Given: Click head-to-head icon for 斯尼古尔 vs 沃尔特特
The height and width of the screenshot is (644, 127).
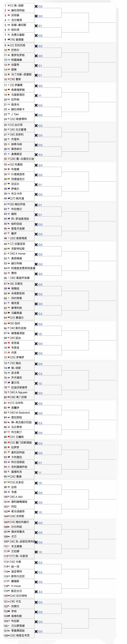Looking at the screenshot, I should pos(36,592).
